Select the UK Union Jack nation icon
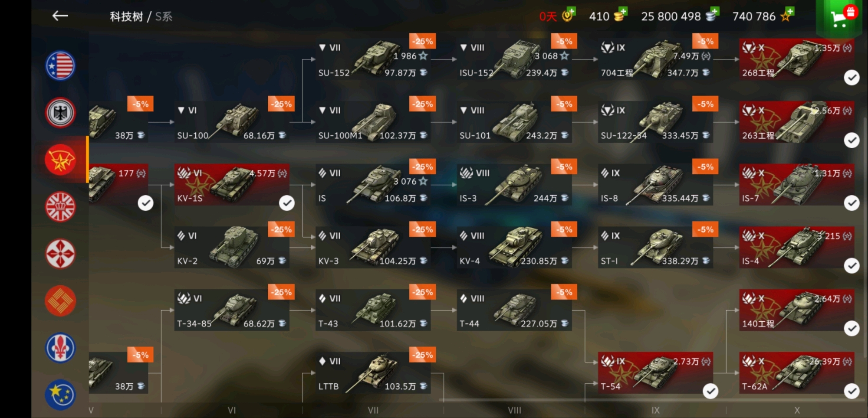 point(60,207)
